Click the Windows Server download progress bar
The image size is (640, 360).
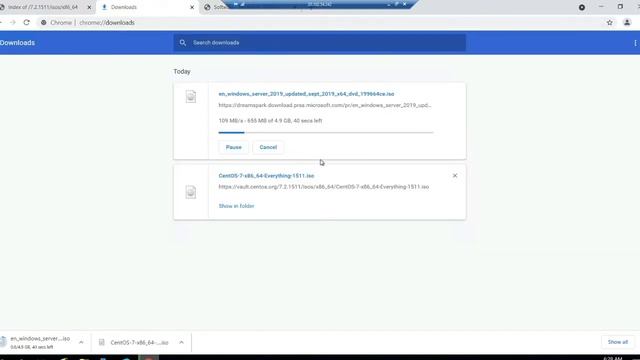[x=326, y=133]
